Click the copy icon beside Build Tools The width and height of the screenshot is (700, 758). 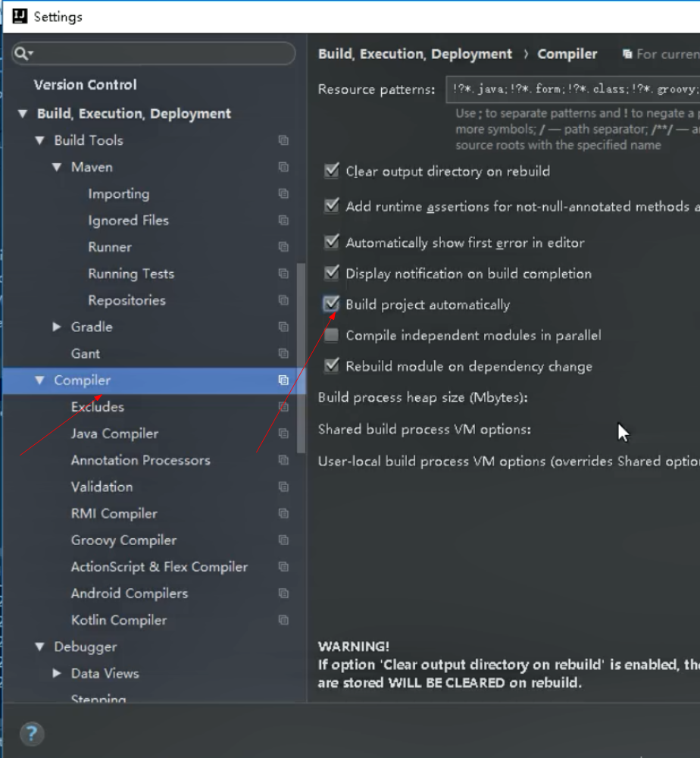(x=283, y=140)
